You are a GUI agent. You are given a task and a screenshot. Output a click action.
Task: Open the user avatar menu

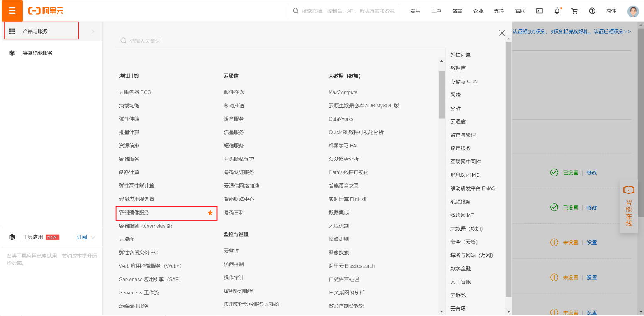pyautogui.click(x=633, y=11)
